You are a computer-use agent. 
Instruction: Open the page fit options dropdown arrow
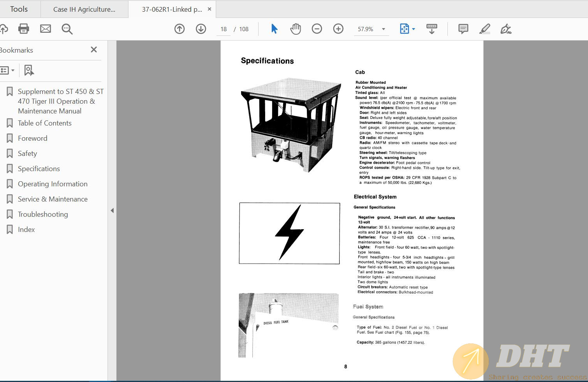[x=414, y=29]
